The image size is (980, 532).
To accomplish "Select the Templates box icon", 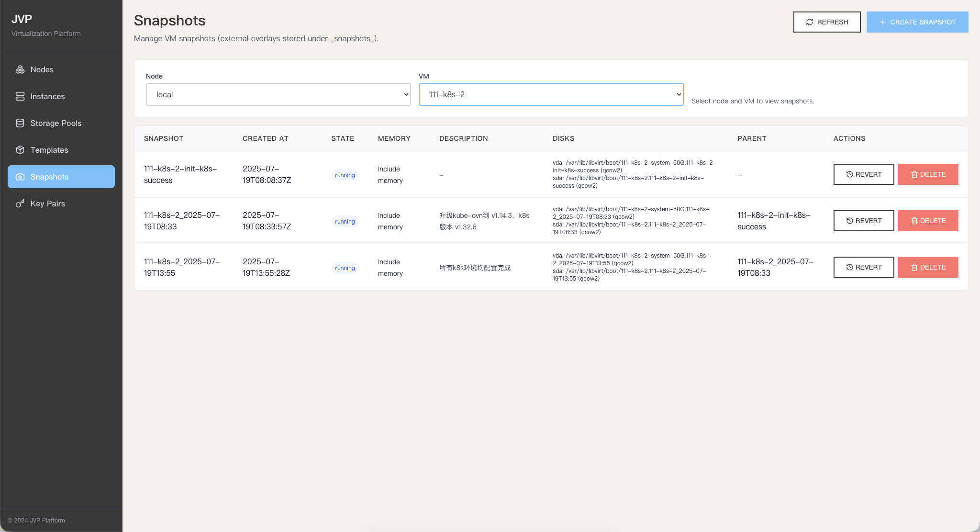I will 20,150.
